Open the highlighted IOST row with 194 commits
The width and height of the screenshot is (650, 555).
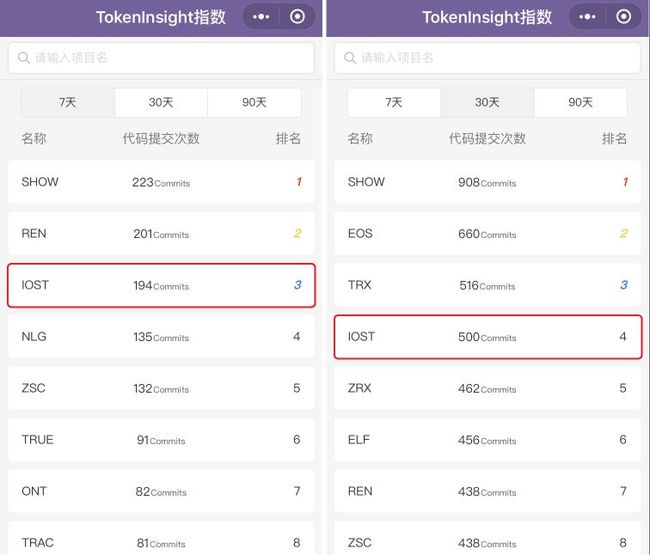click(161, 285)
